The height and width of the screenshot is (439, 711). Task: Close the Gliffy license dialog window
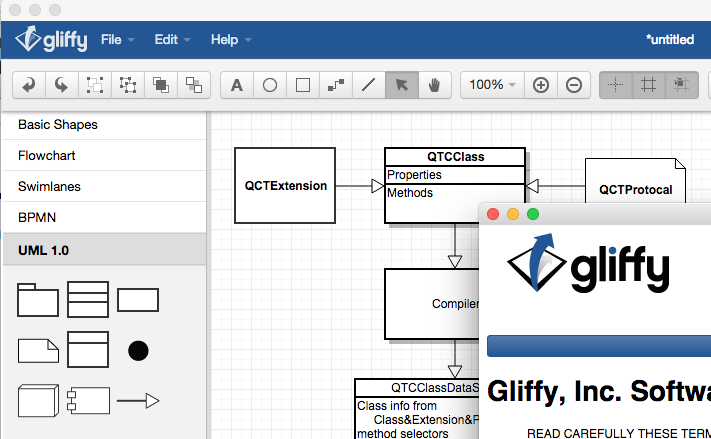(x=493, y=214)
